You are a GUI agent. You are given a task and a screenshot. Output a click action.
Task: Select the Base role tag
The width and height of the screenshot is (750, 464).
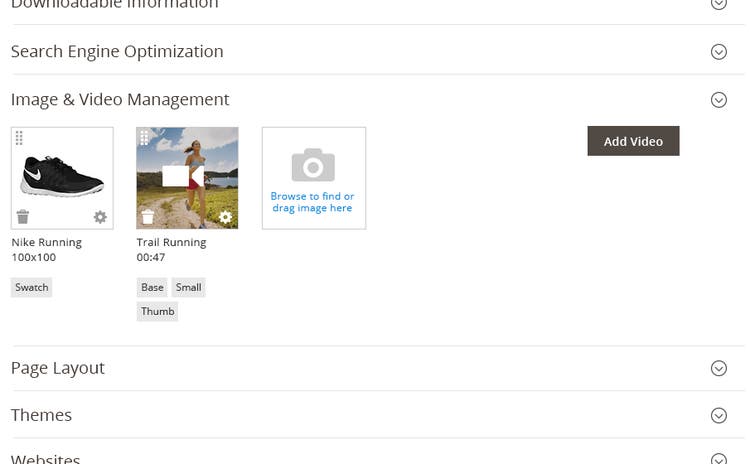coord(152,287)
